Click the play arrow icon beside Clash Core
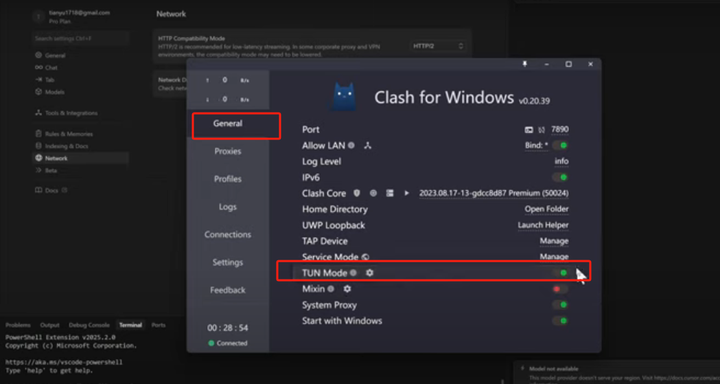The height and width of the screenshot is (384, 720). (406, 193)
